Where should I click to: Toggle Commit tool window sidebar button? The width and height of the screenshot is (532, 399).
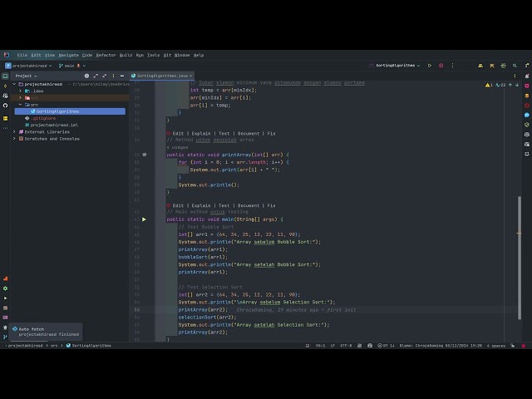coord(5,86)
